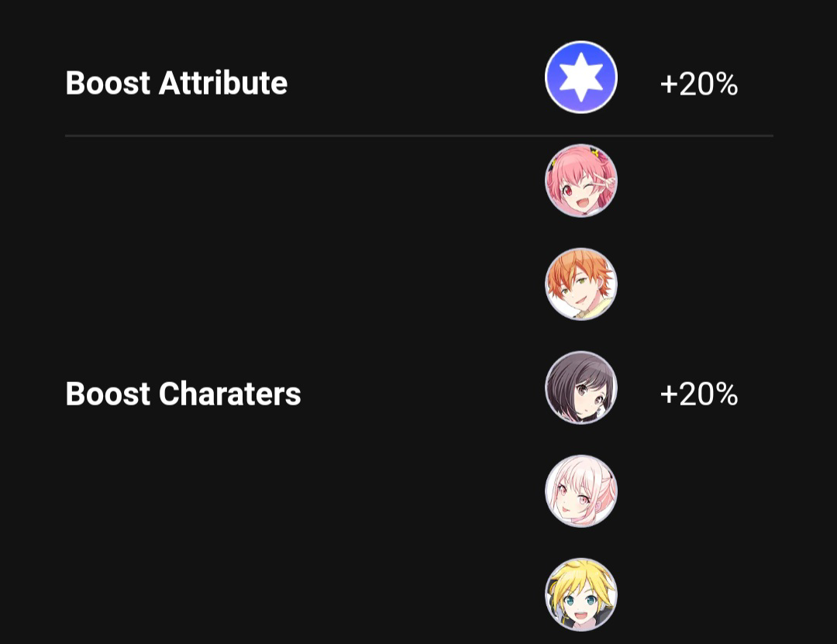Image resolution: width=837 pixels, height=644 pixels.
Task: Tap the word "Attribute" in the first row
Action: [x=222, y=83]
